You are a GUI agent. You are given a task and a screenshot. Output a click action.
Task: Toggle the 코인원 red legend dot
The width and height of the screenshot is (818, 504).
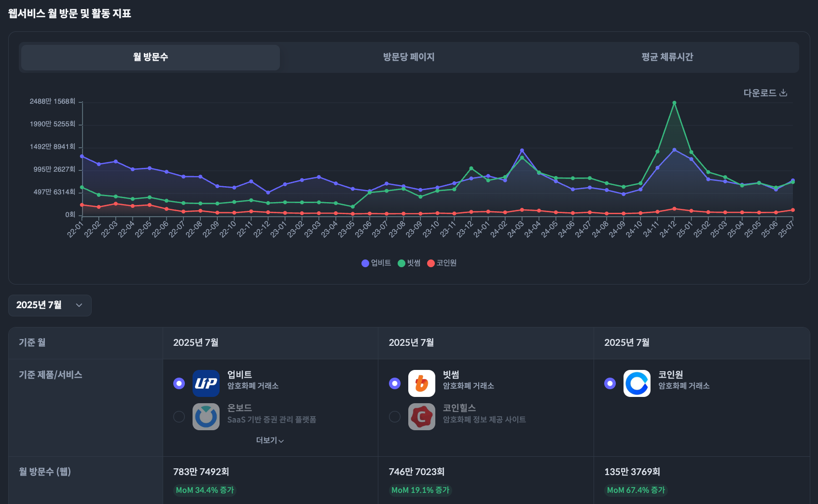pyautogui.click(x=431, y=263)
